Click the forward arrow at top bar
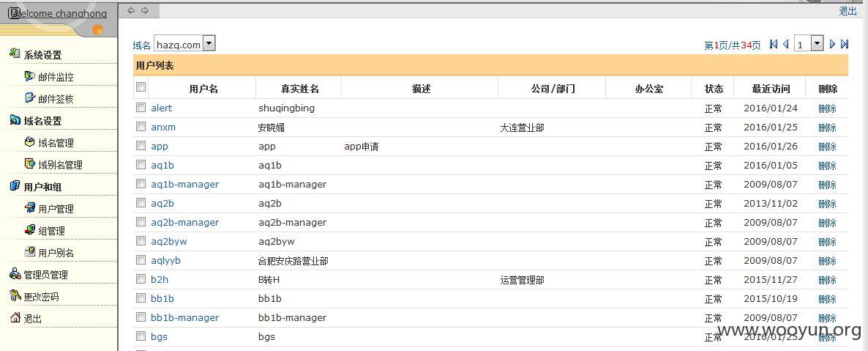This screenshot has height=351, width=868. coord(145,10)
